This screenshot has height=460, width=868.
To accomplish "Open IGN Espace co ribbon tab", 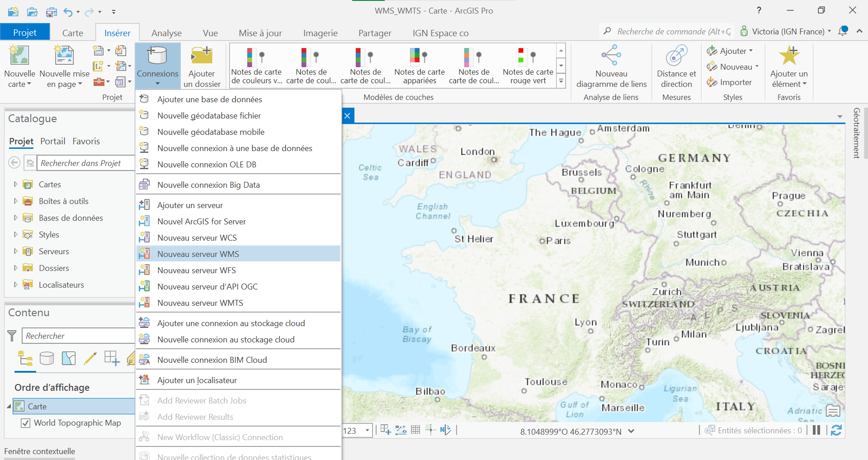I will point(440,33).
